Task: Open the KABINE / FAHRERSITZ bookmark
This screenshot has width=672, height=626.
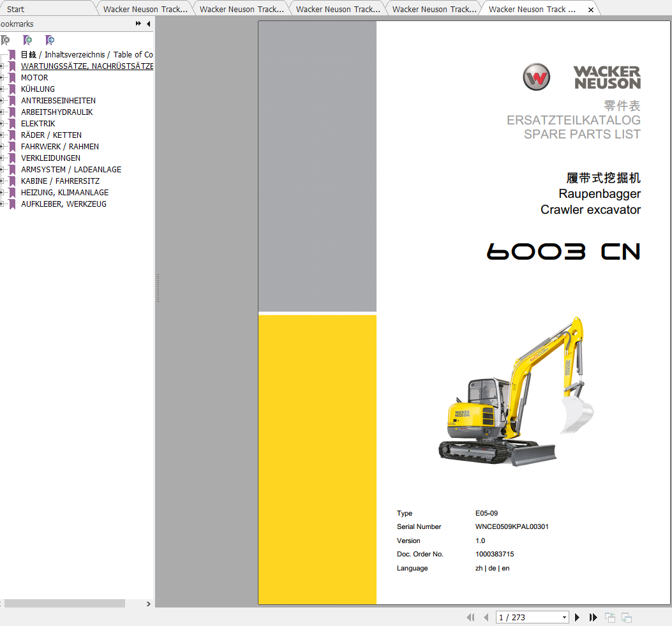Action: pyautogui.click(x=61, y=181)
